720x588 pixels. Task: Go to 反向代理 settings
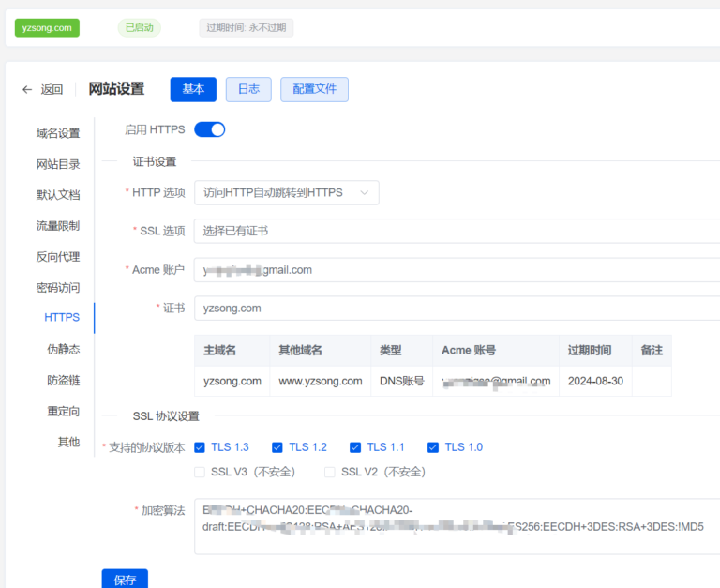coord(58,256)
